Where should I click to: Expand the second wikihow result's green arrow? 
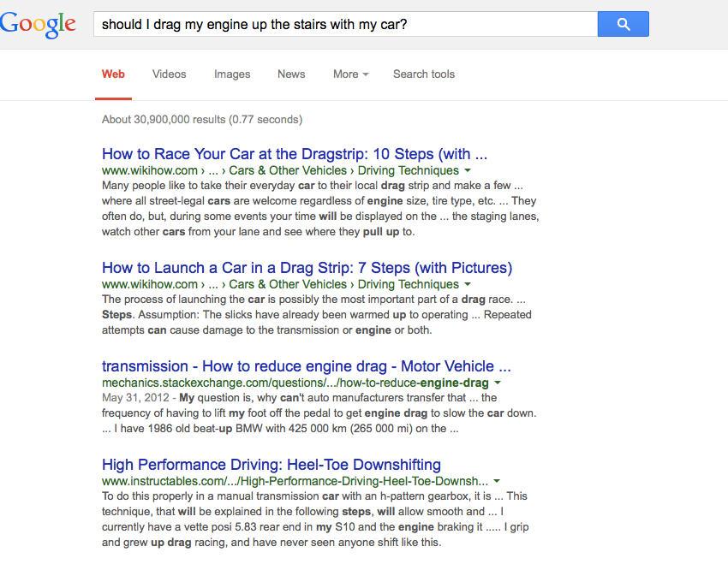pos(468,285)
